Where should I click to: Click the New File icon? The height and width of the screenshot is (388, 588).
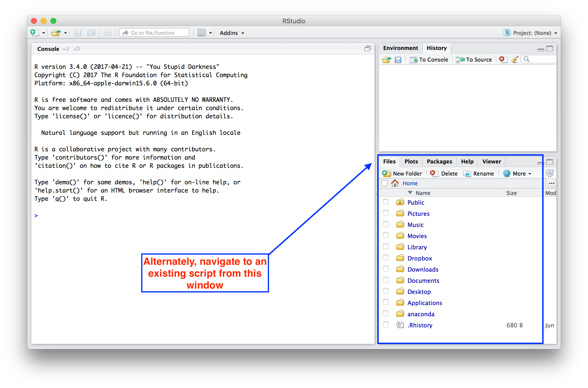click(34, 33)
